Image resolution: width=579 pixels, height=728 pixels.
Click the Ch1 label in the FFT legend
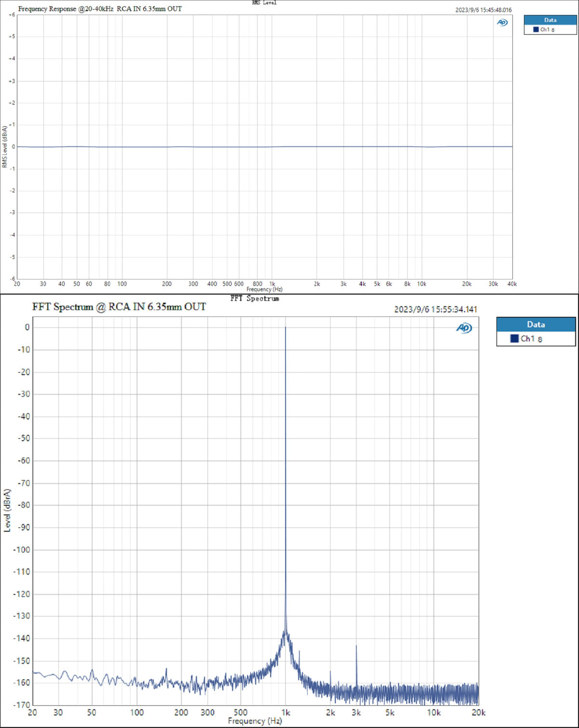tap(531, 339)
